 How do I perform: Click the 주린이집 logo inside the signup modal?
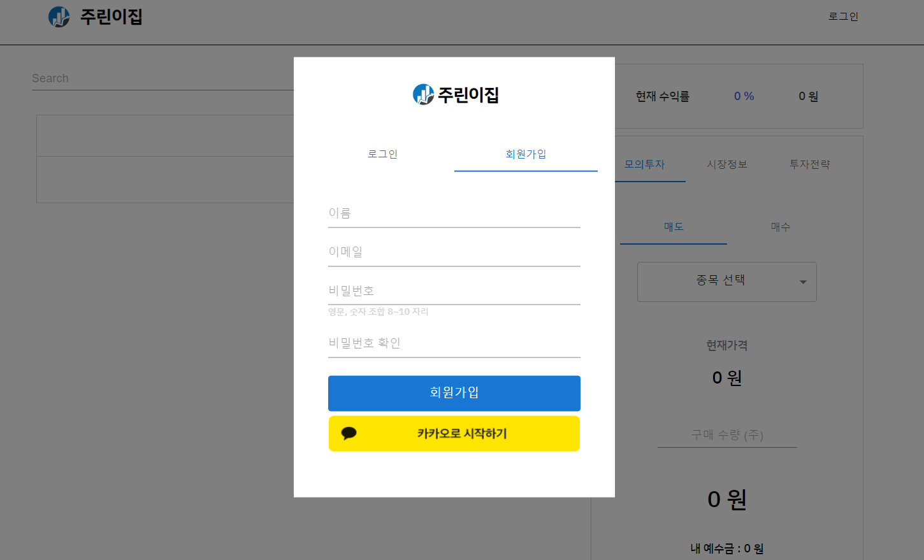click(456, 94)
